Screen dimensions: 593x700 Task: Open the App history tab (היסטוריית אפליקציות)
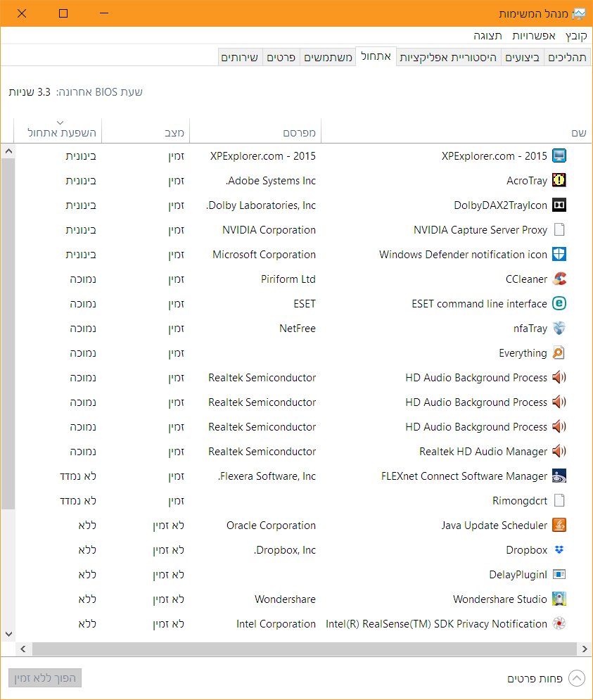click(x=448, y=58)
